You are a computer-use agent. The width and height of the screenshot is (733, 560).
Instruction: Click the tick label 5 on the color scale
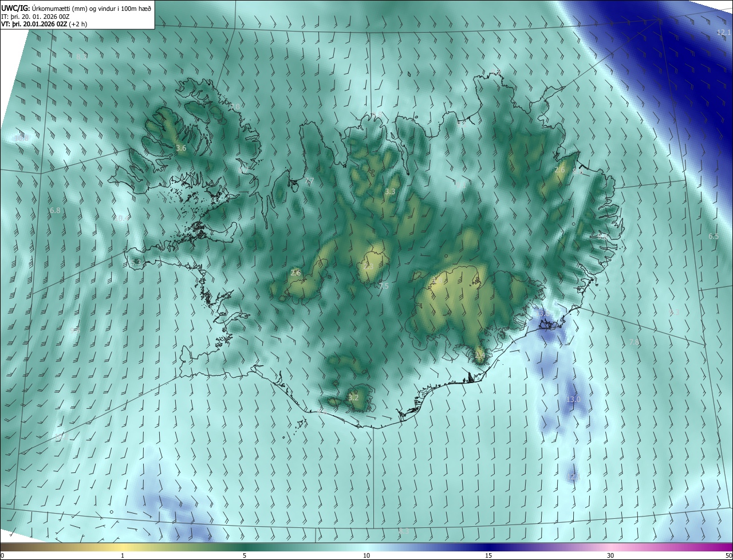(x=245, y=555)
